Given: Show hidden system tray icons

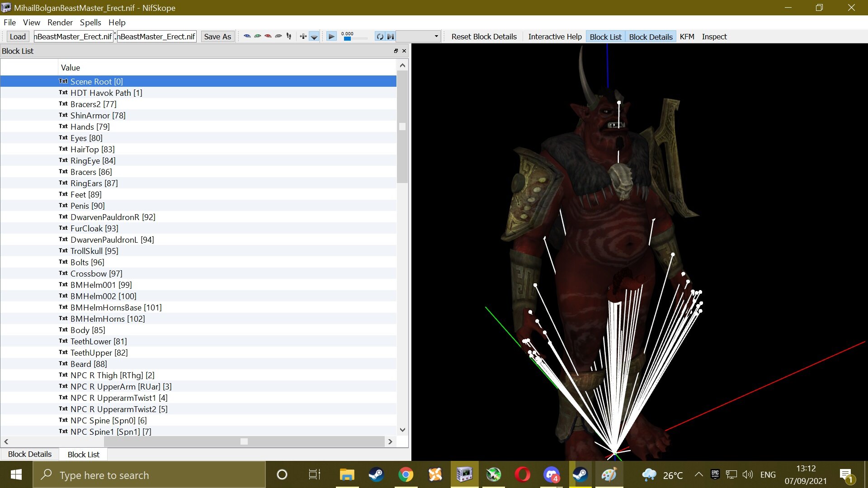Looking at the screenshot, I should (698, 474).
